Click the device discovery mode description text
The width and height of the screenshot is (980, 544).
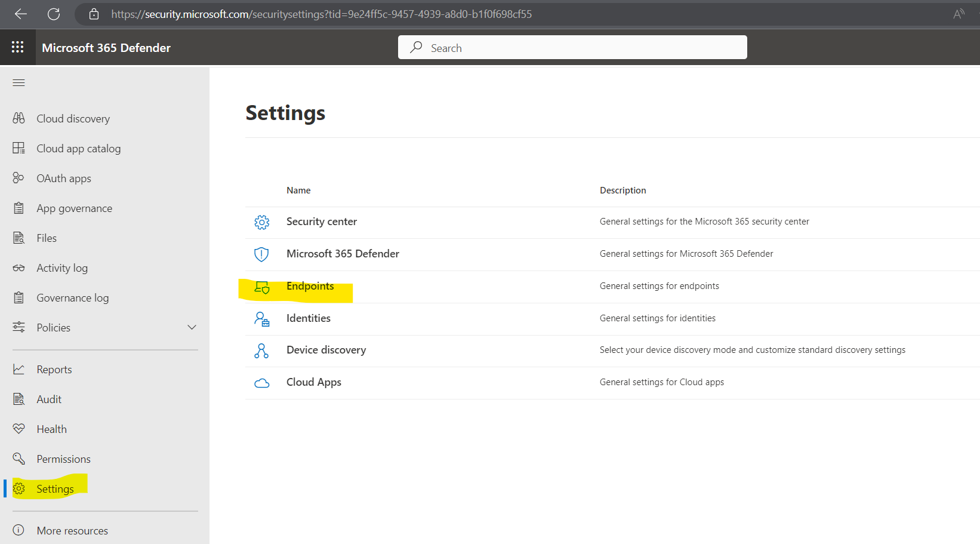(x=753, y=350)
